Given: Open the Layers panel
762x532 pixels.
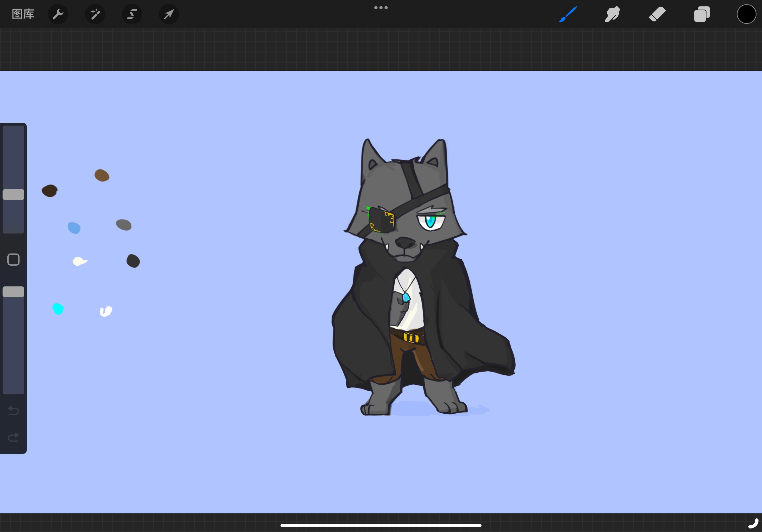Looking at the screenshot, I should coord(702,15).
